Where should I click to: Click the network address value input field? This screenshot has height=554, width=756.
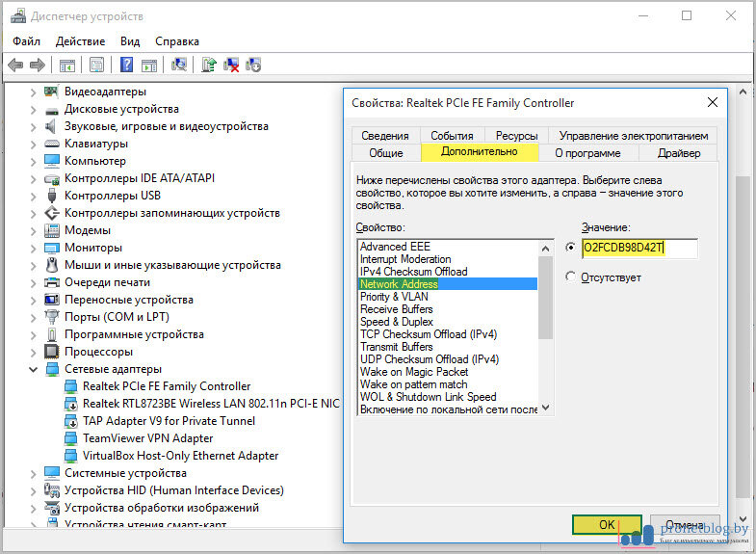639,248
